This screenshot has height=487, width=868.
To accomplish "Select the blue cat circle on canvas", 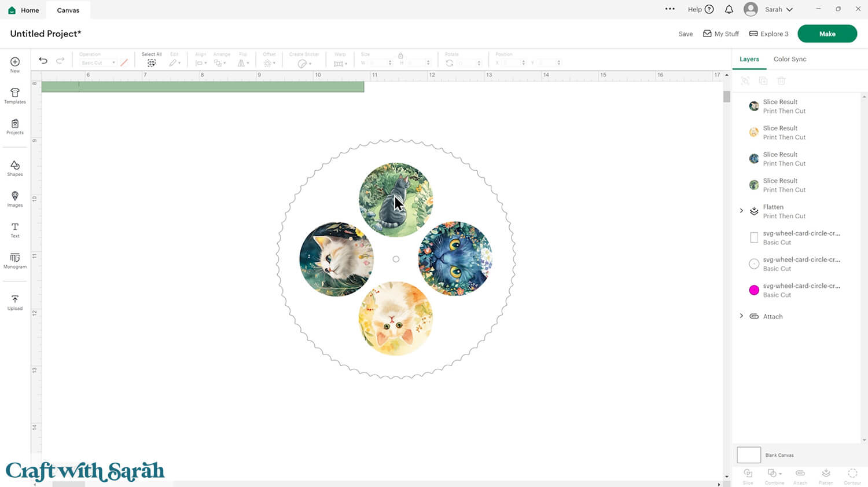I will [x=455, y=259].
